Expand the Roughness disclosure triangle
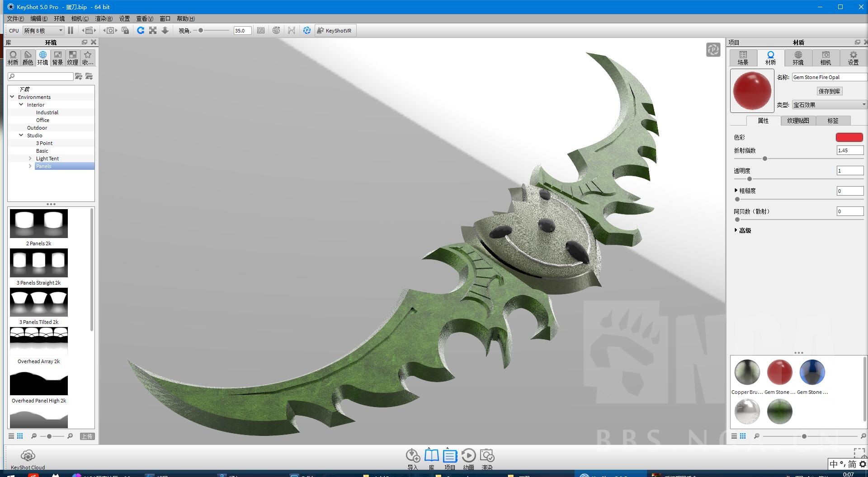 coord(736,190)
